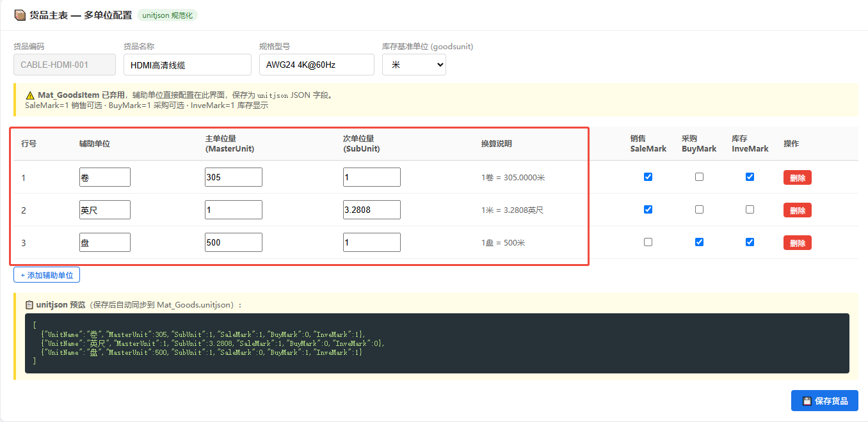This screenshot has width=868, height=422.
Task: Toggle SaleMark checkbox for 英尺 row
Action: (x=648, y=210)
